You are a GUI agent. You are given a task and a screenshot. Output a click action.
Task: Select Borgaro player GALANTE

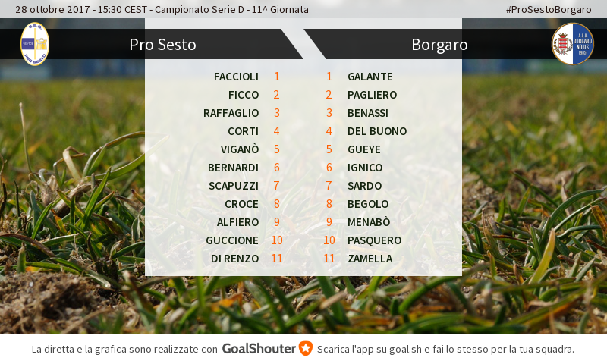pos(370,77)
